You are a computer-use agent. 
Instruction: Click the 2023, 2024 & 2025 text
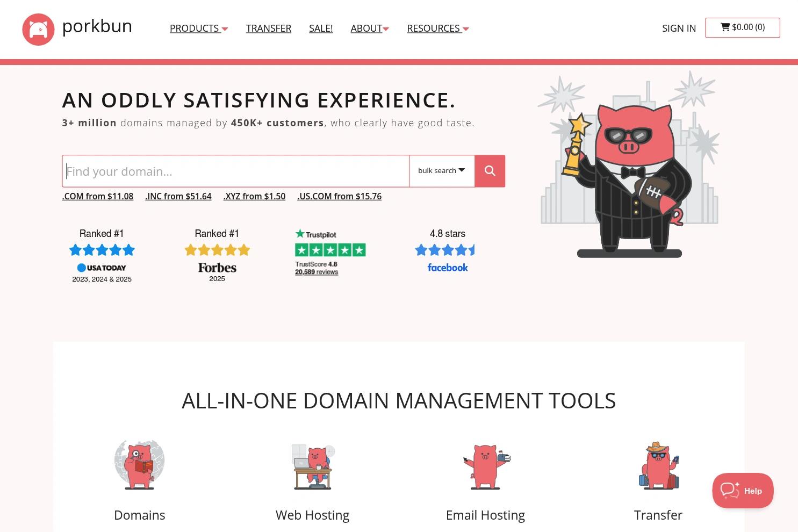(x=102, y=279)
